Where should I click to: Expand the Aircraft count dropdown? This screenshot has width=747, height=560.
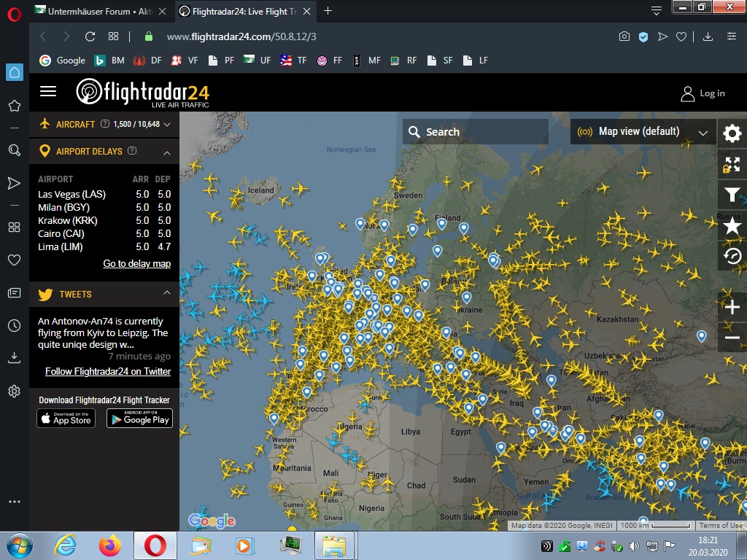(x=167, y=124)
